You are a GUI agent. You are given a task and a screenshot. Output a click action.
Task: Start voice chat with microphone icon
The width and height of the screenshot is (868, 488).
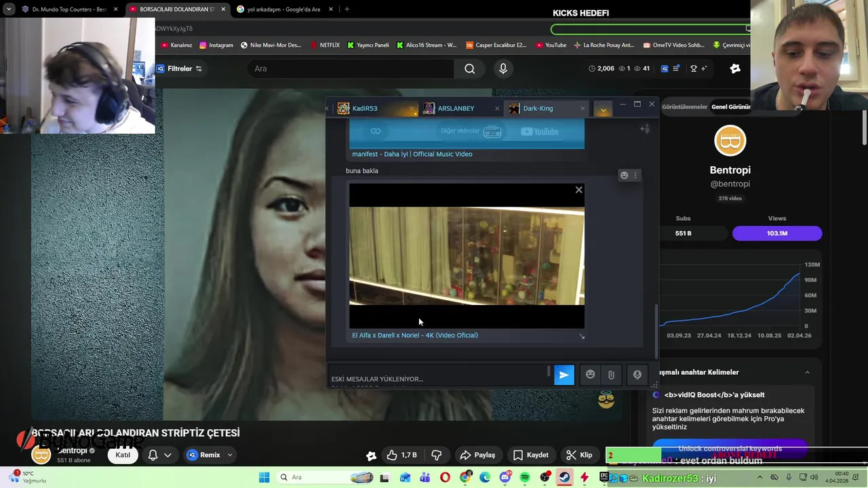point(637,375)
